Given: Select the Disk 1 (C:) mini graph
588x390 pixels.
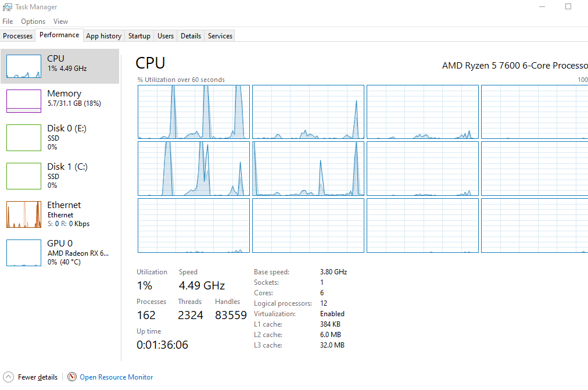Looking at the screenshot, I should (x=24, y=176).
